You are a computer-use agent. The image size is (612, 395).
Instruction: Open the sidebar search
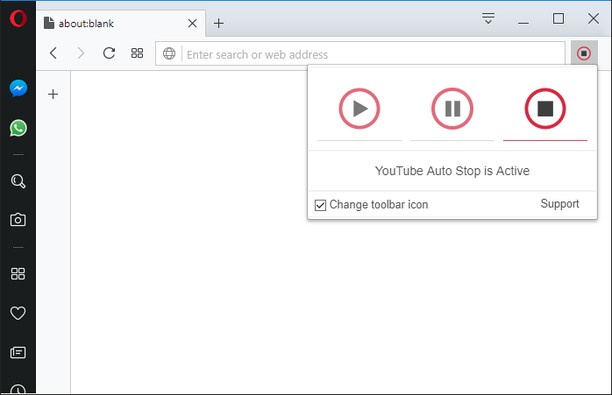pyautogui.click(x=18, y=181)
